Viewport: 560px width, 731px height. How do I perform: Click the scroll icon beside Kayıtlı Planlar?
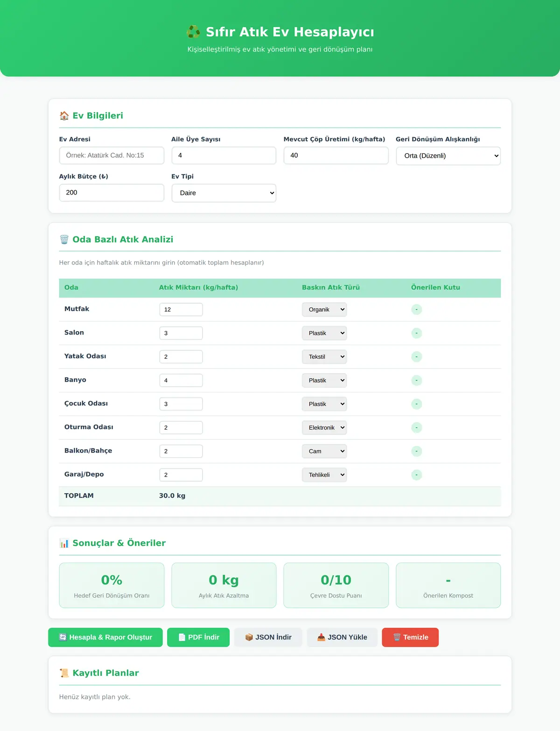pyautogui.click(x=64, y=673)
